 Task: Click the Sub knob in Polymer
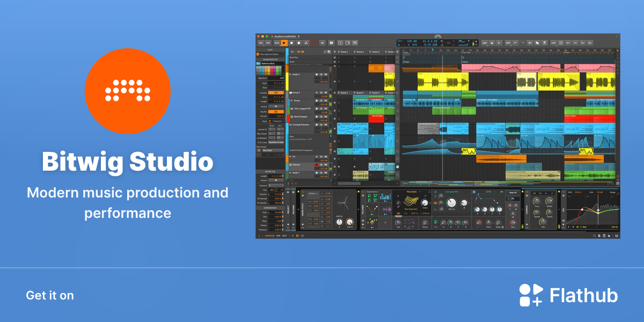(398, 222)
